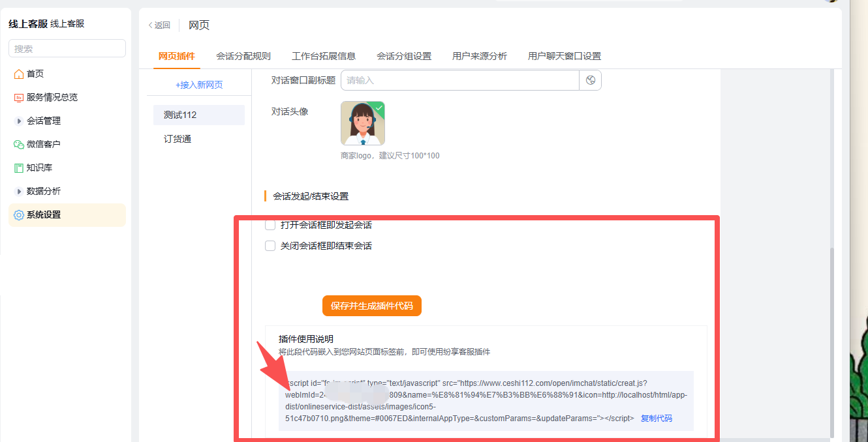Click the plugin script code text block
The width and height of the screenshot is (868, 442).
point(486,401)
